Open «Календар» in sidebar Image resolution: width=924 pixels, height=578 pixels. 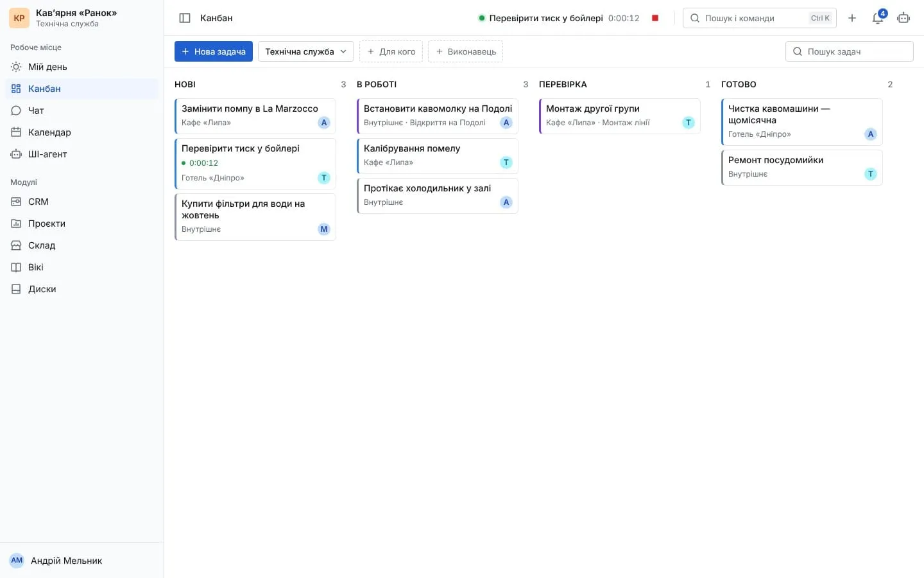click(81, 132)
